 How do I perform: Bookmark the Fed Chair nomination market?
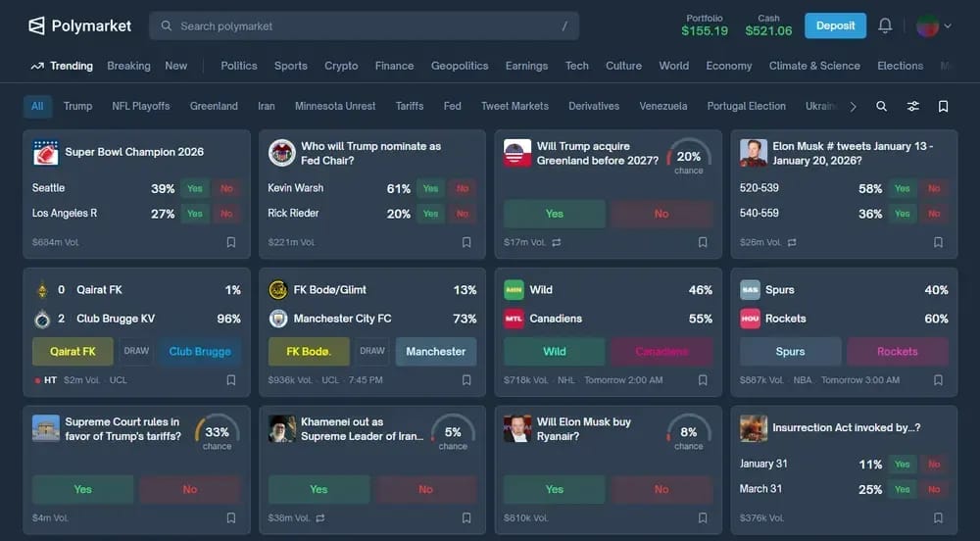[466, 242]
